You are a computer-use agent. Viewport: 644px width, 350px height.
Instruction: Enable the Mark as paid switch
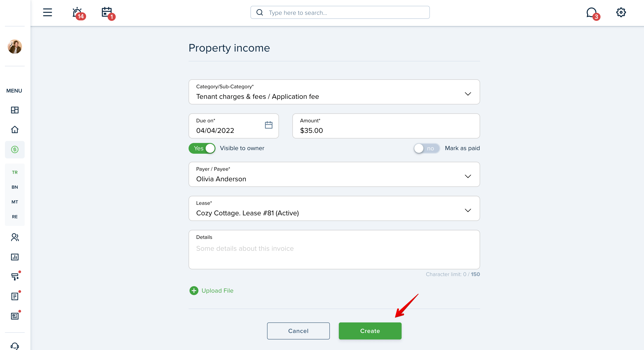(x=426, y=148)
